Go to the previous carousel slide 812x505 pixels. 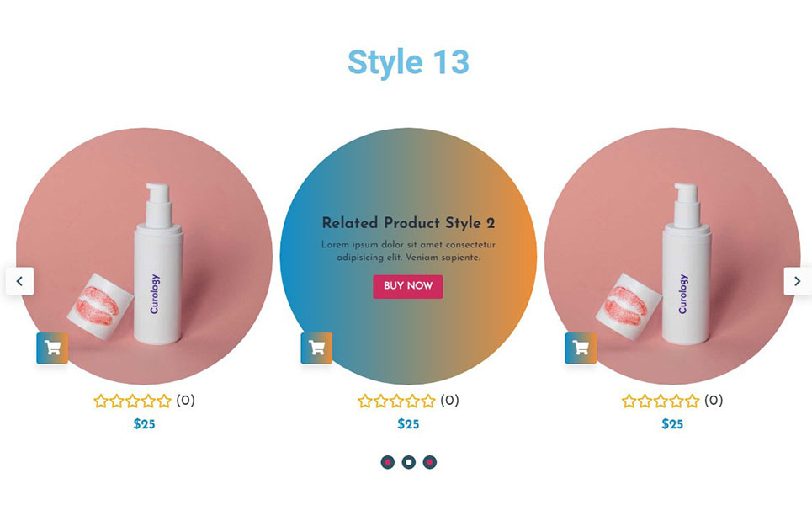(x=19, y=281)
